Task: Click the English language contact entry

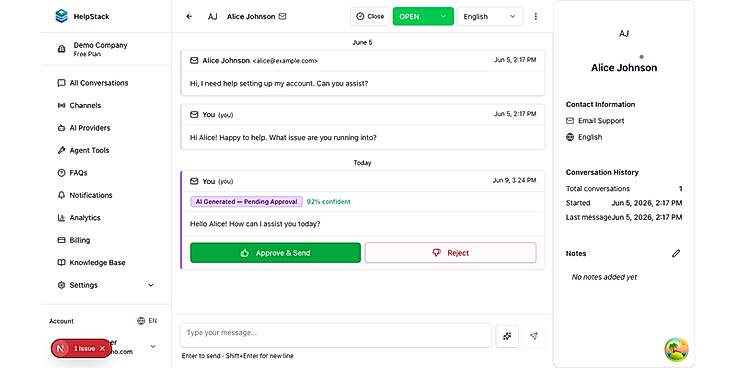Action: 584,137
